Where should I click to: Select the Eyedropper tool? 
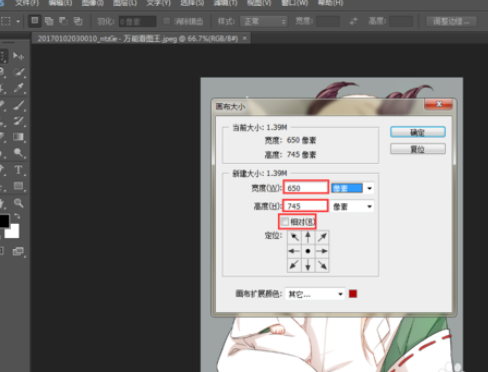(19, 88)
